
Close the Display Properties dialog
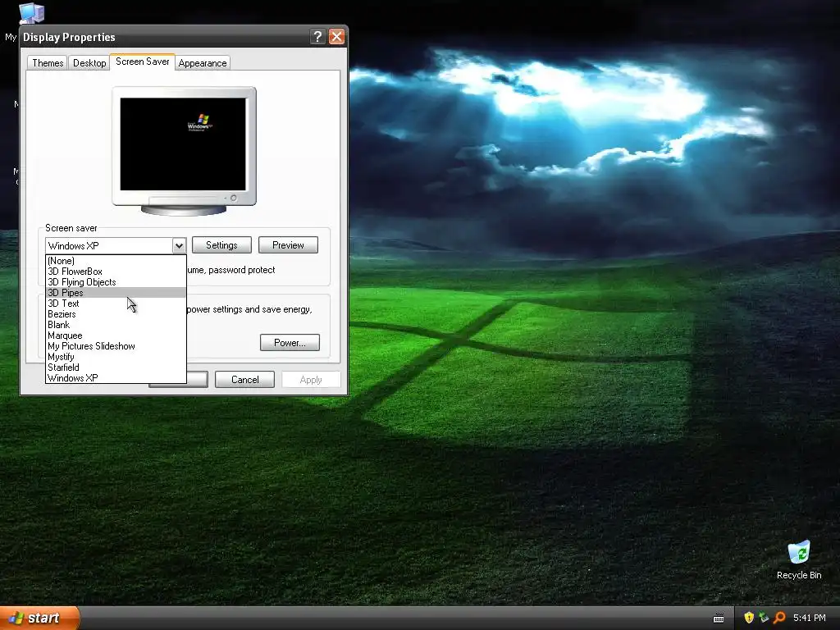click(336, 36)
